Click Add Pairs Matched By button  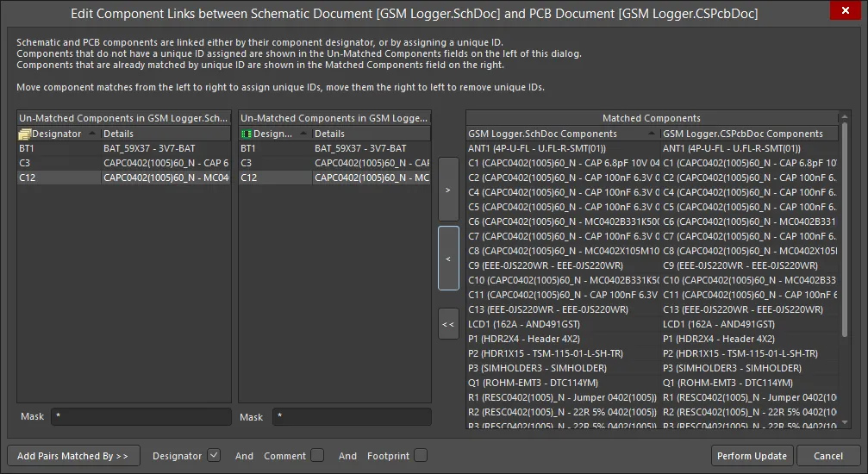click(73, 456)
